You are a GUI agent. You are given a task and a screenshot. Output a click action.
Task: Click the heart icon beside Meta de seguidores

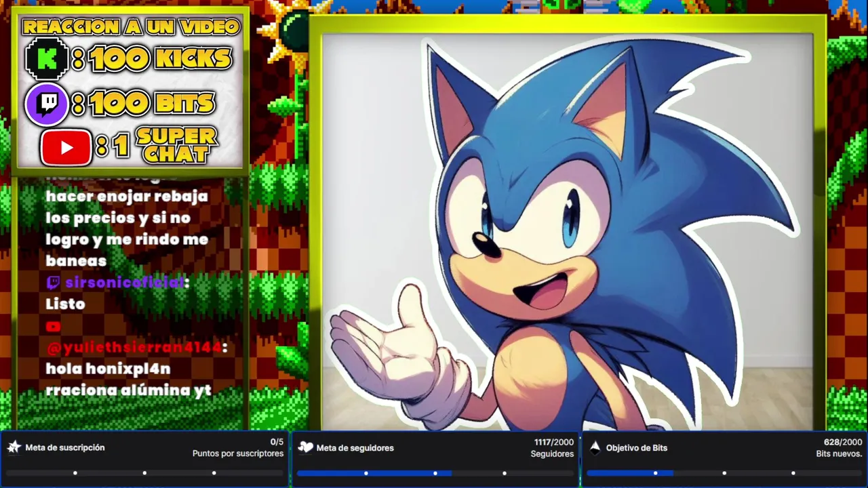tap(306, 447)
